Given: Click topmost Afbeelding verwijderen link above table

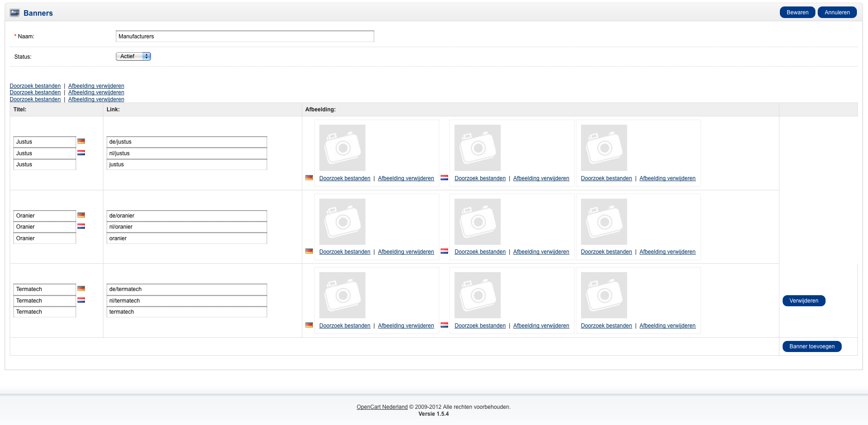Looking at the screenshot, I should [x=96, y=86].
